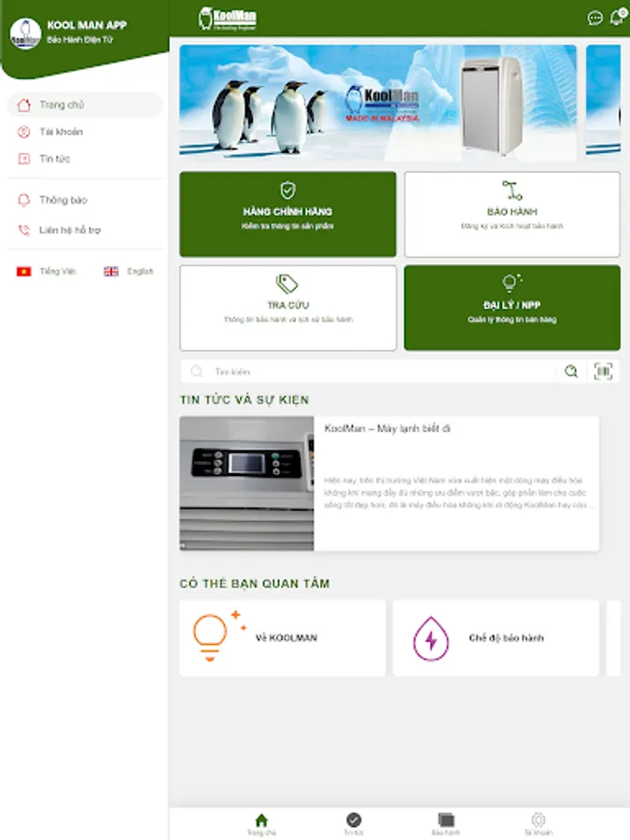Run search with the right search button
630x840 pixels.
[x=571, y=371]
